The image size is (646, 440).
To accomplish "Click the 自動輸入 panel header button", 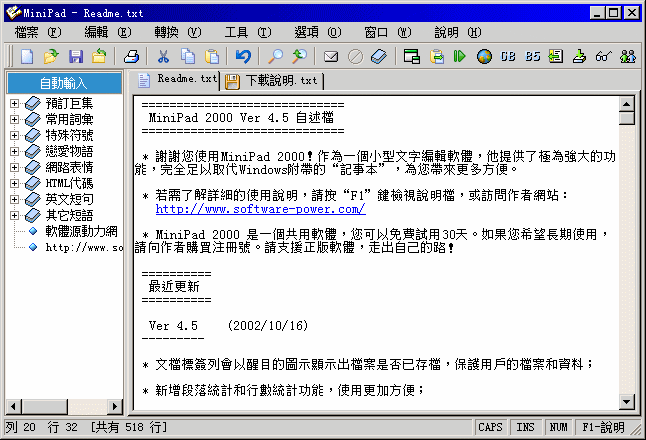I will click(64, 83).
